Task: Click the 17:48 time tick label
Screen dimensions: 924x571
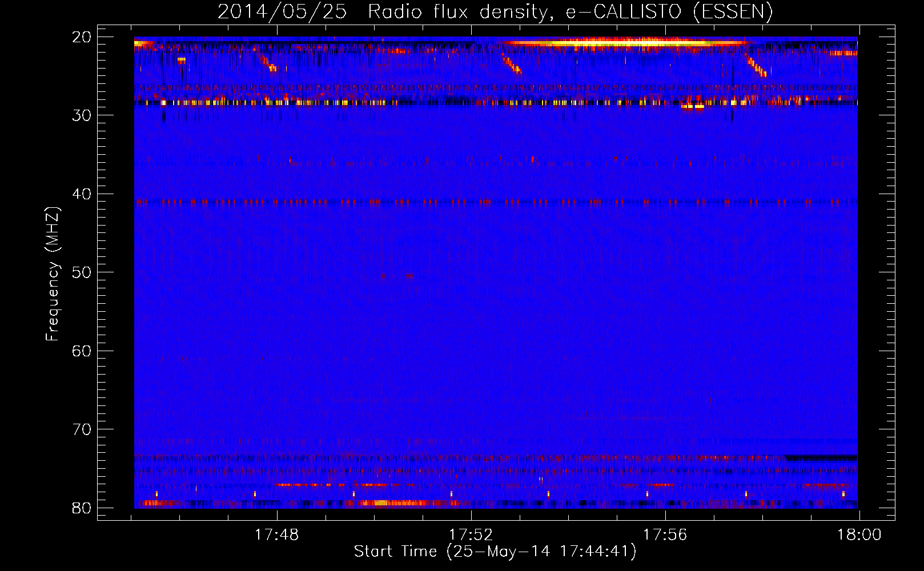Action: [x=277, y=535]
